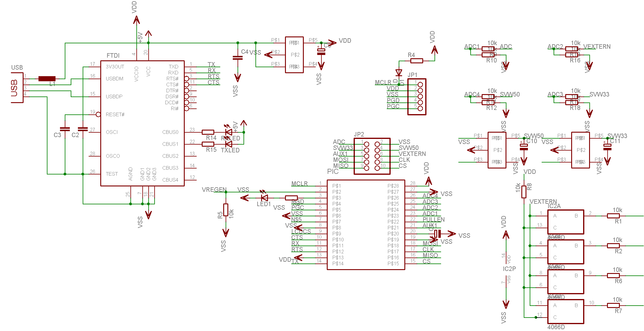Screen dimensions: 644x331
Task: Click the FTDI chip label
Action: (x=113, y=56)
